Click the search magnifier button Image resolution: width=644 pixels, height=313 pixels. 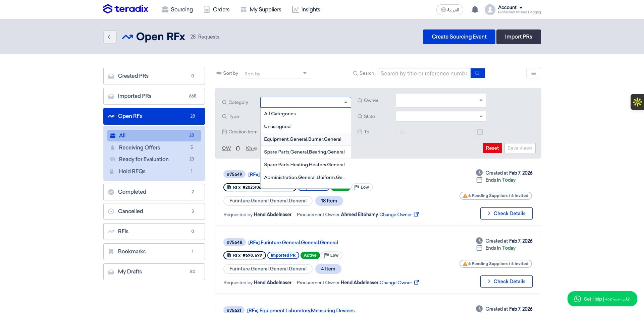[478, 73]
